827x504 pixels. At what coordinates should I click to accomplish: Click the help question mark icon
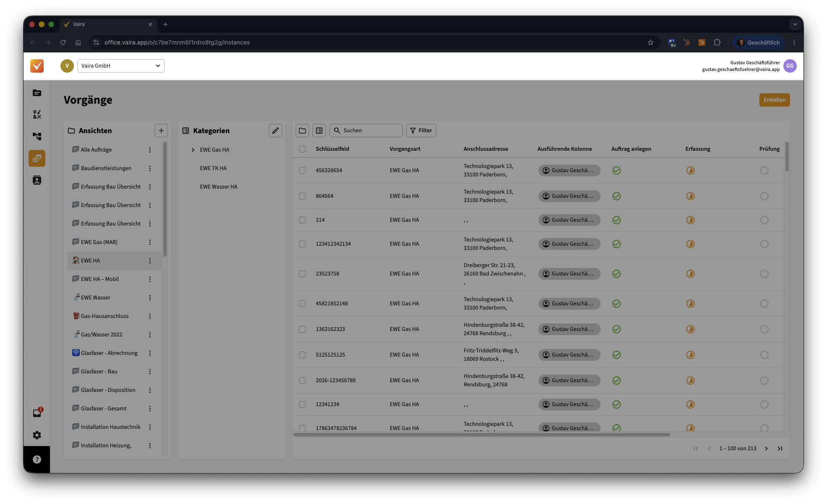[37, 459]
